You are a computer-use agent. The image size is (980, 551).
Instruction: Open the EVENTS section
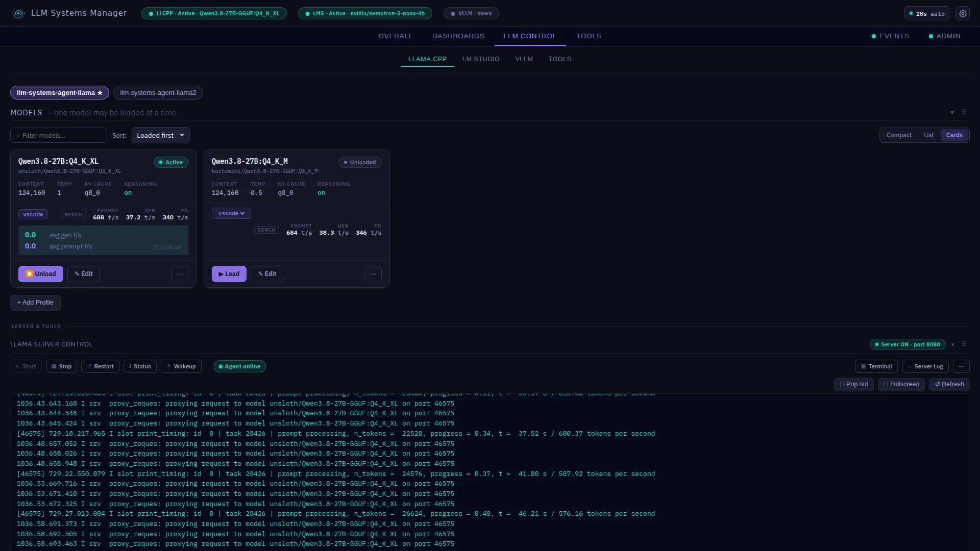coord(890,36)
